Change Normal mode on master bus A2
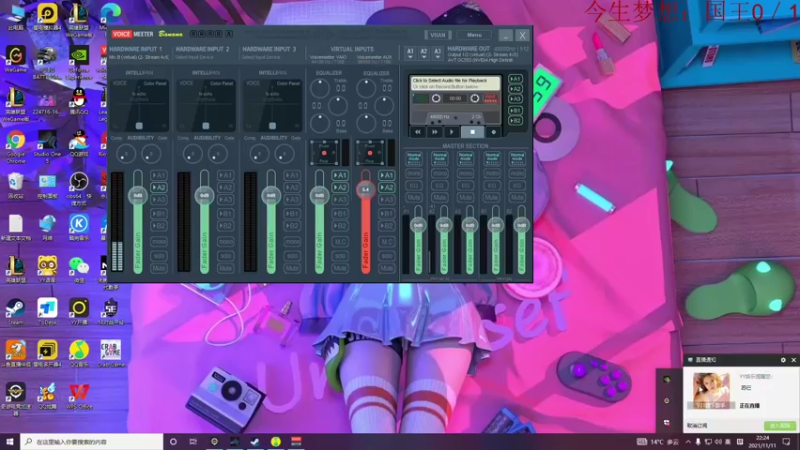 pyautogui.click(x=439, y=158)
